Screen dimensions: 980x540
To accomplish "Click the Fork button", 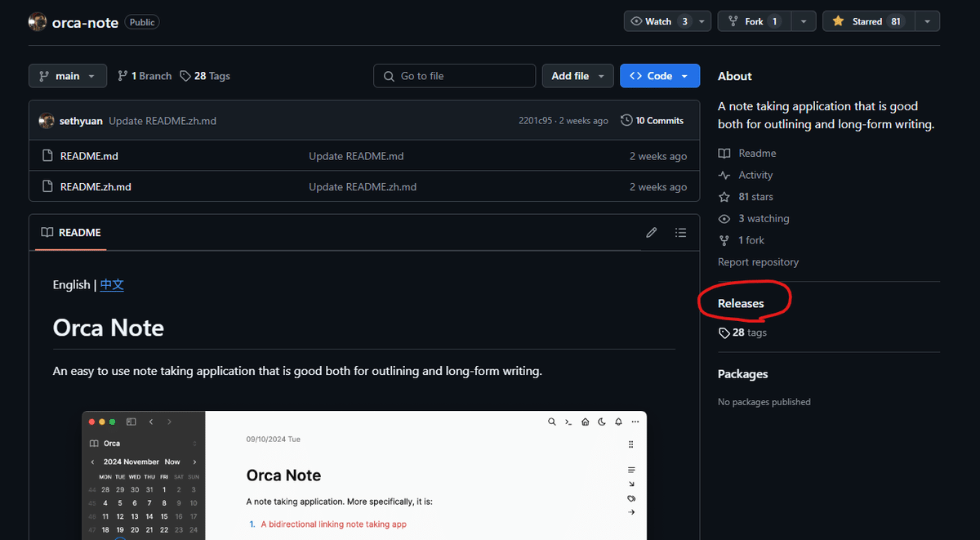I will tap(755, 21).
